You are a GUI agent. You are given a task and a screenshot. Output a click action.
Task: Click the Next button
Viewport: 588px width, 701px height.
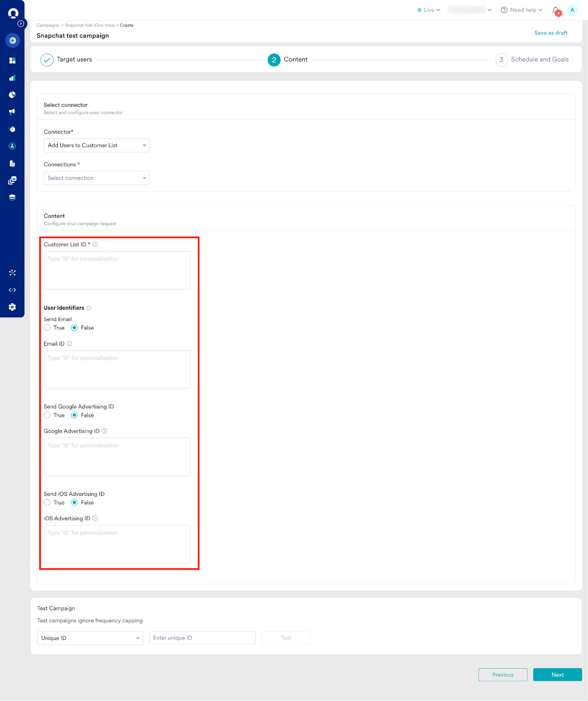(557, 675)
